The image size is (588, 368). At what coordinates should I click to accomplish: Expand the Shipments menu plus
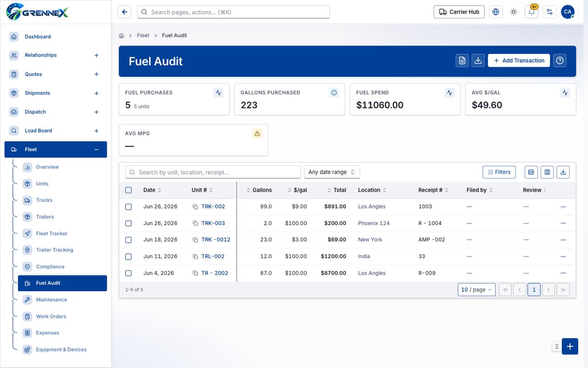tap(96, 93)
